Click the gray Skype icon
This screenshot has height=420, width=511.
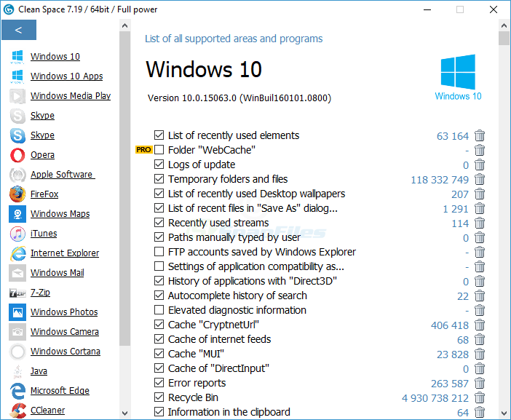17,116
